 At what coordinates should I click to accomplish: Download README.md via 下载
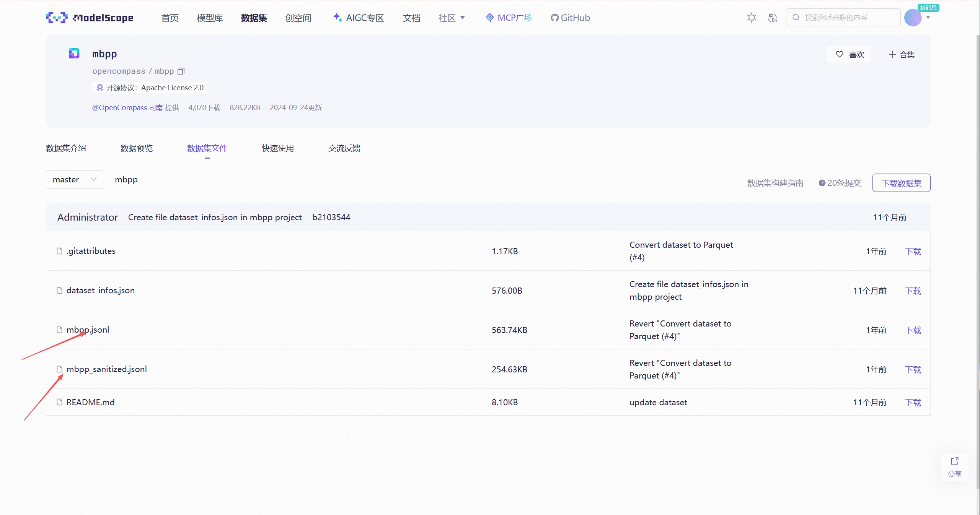pyautogui.click(x=913, y=403)
